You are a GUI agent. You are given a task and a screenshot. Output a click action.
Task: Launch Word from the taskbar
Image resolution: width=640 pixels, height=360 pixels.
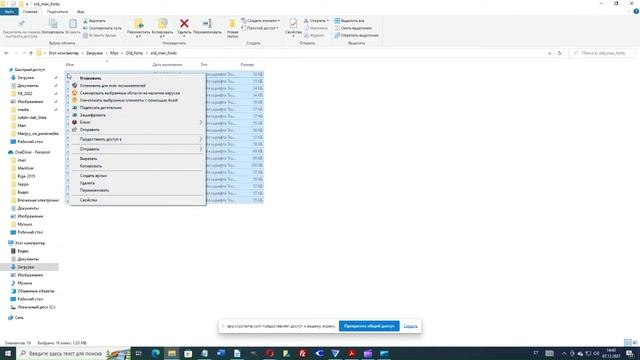[221, 353]
